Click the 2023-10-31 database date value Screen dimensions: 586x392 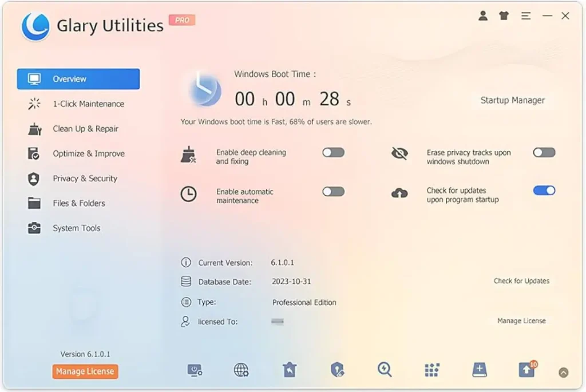click(291, 282)
